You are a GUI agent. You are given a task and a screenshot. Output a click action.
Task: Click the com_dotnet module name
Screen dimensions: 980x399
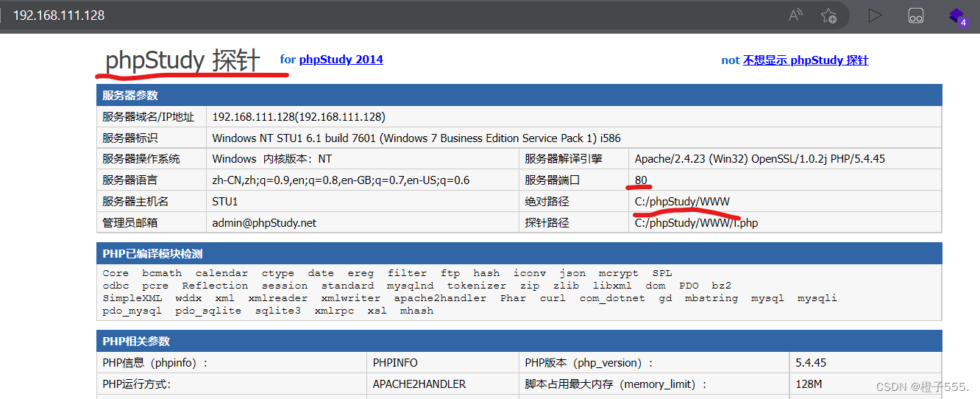(x=612, y=298)
